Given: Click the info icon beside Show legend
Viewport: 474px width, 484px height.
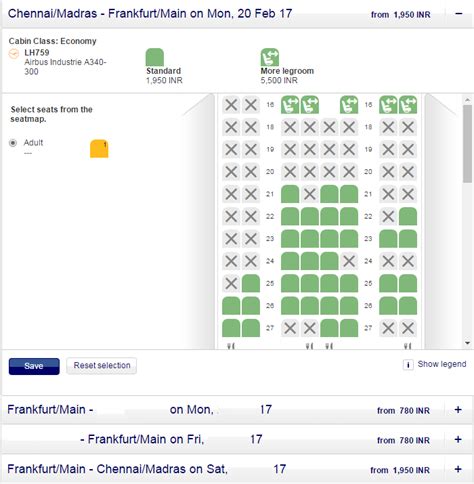Looking at the screenshot, I should pos(408,365).
